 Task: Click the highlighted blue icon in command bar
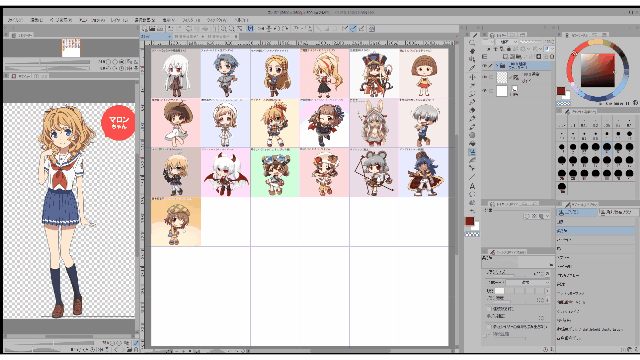pos(250,29)
